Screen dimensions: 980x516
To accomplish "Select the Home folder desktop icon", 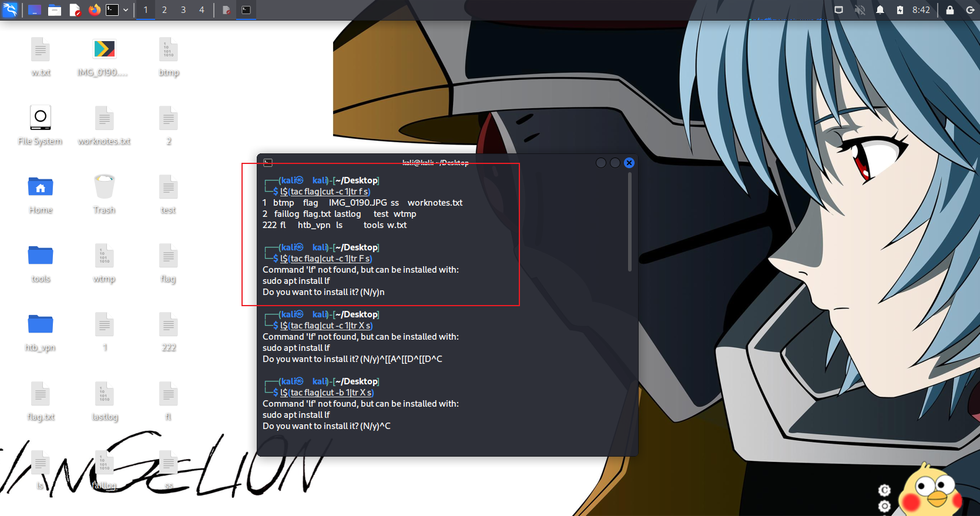I will (41, 194).
